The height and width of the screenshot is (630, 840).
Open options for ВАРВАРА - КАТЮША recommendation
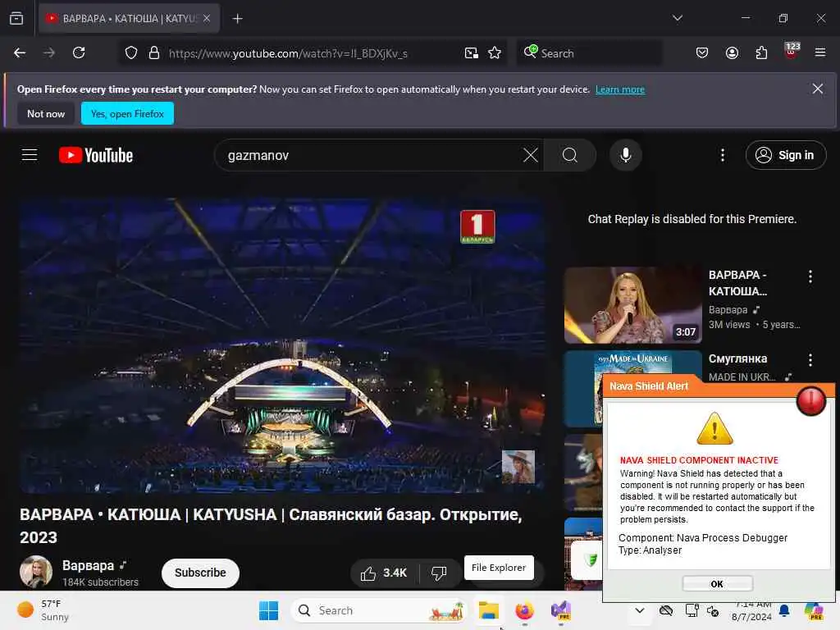pos(810,276)
